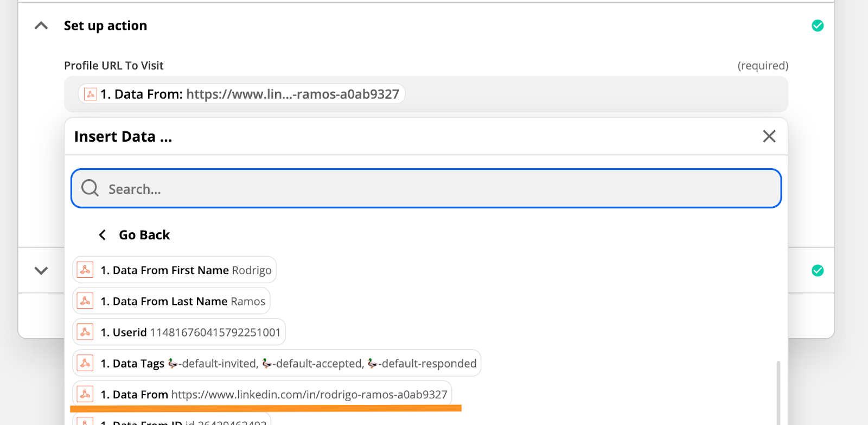Image resolution: width=868 pixels, height=425 pixels.
Task: Click the Profile URL To Visit label
Action: 114,66
